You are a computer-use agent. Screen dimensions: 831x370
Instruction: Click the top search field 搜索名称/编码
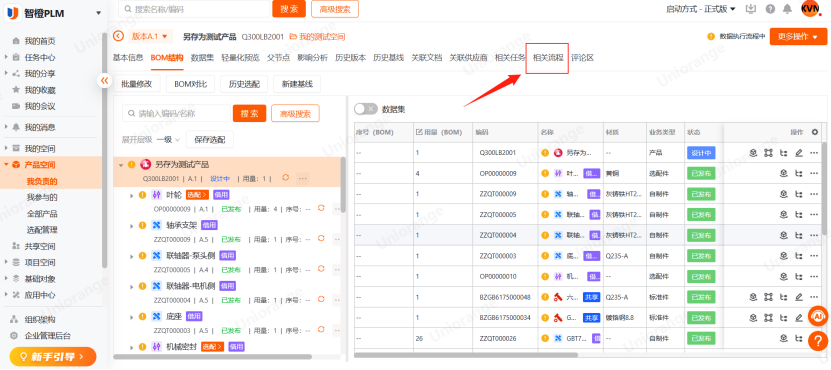click(x=194, y=9)
